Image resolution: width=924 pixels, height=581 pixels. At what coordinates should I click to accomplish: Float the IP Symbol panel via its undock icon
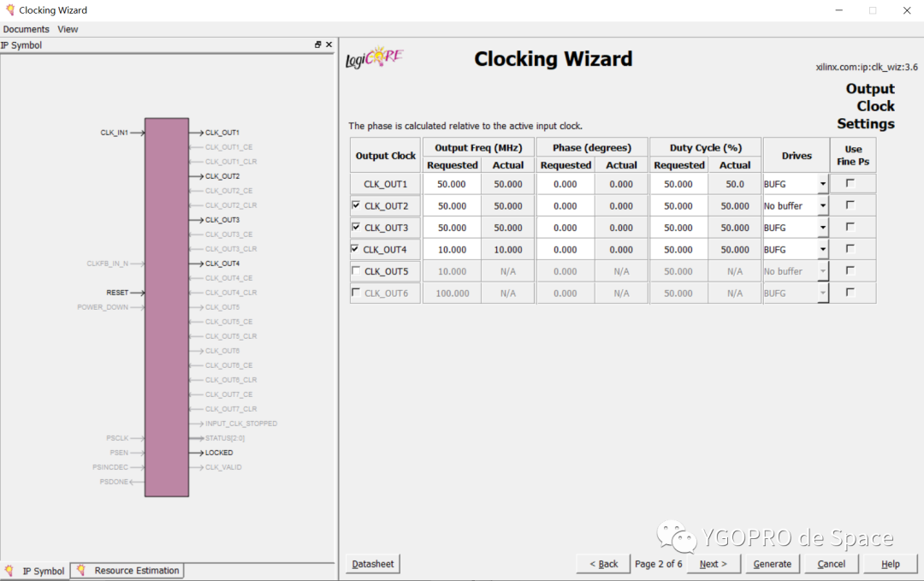[317, 44]
